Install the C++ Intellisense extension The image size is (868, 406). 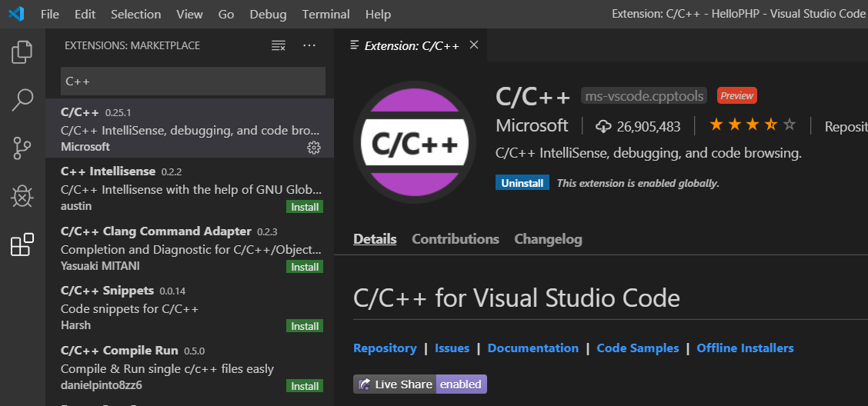[305, 207]
